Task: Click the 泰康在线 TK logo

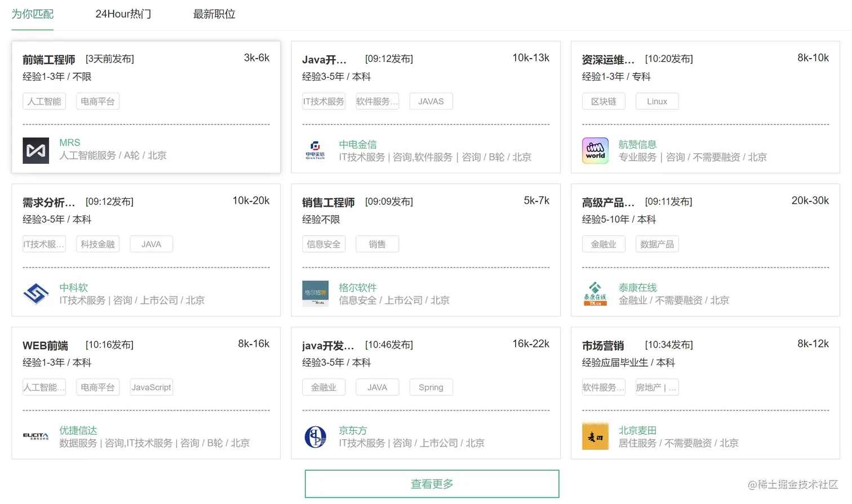Action: pyautogui.click(x=594, y=293)
